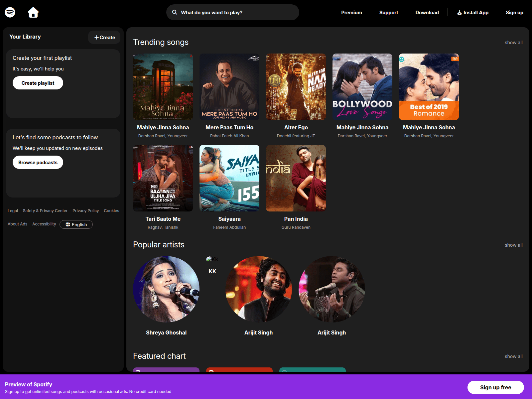Click the Install App download icon
The height and width of the screenshot is (399, 532).
click(460, 13)
